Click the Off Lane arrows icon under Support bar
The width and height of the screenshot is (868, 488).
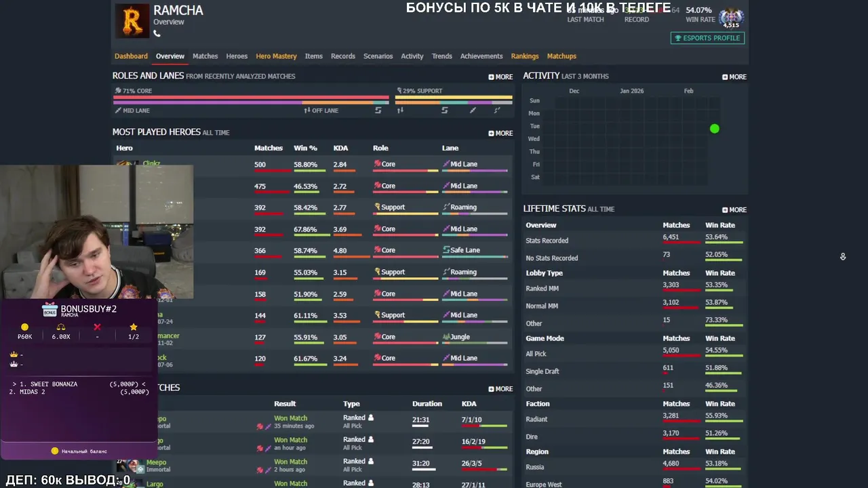(x=399, y=110)
